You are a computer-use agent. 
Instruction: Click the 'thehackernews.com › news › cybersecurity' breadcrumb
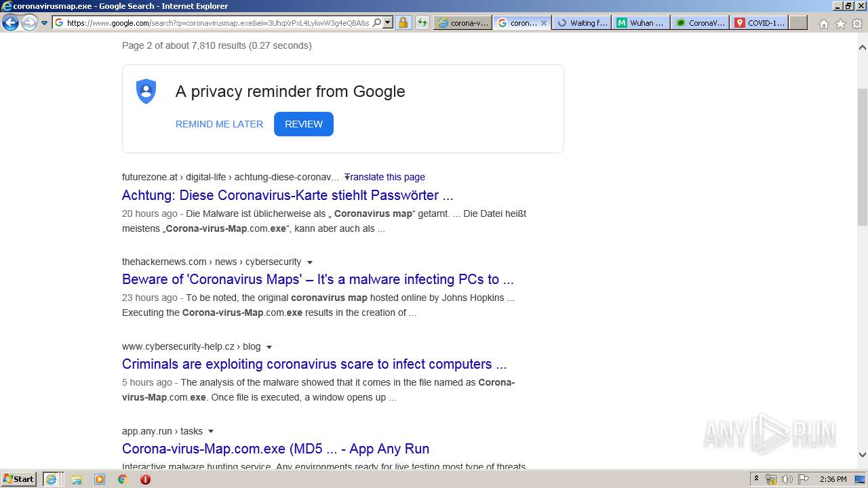pyautogui.click(x=212, y=262)
